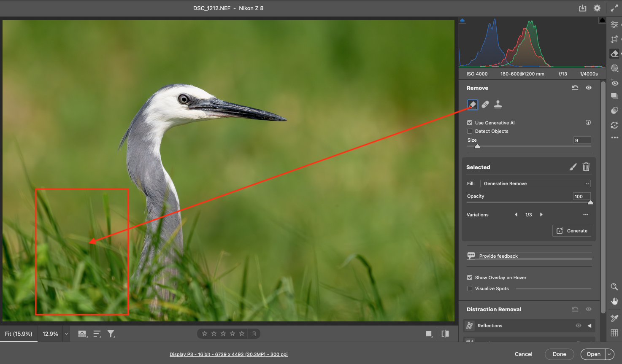The width and height of the screenshot is (622, 364).
Task: Toggle Remove panel visibility eye icon
Action: point(589,88)
